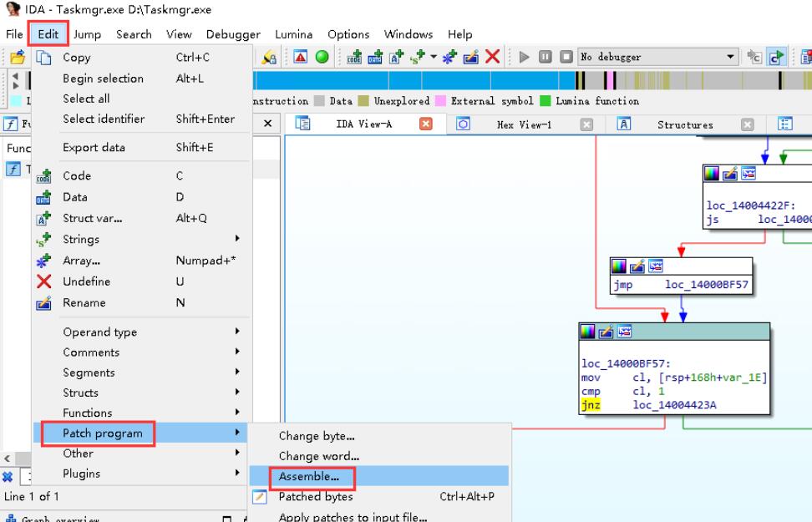Select Export data in Edit menu
812x522 pixels.
[142, 147]
